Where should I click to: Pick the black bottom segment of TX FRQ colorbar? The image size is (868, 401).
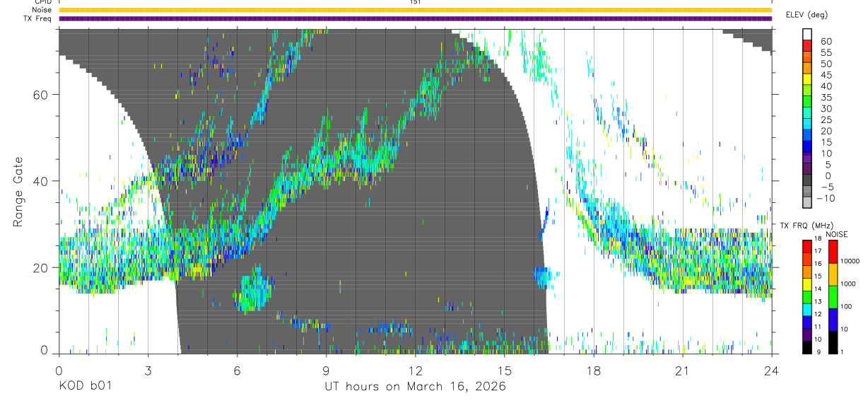pos(807,347)
